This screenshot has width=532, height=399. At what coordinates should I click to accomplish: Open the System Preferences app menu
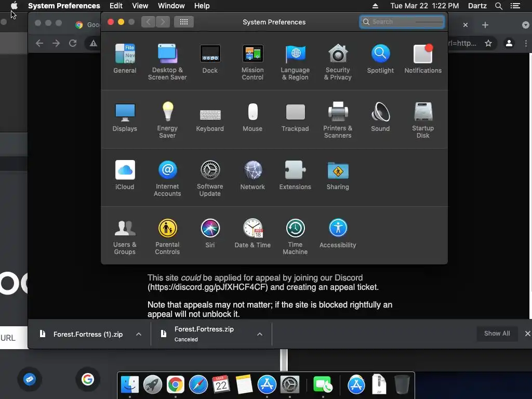(x=64, y=6)
